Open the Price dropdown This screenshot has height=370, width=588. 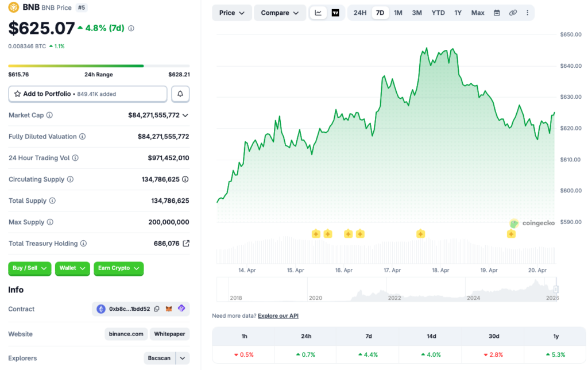tap(232, 13)
